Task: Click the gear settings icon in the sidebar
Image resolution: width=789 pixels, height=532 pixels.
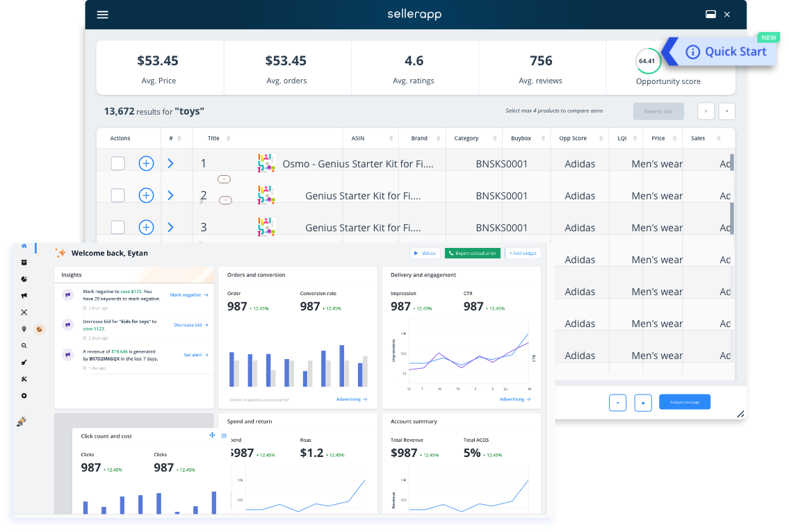Action: [x=24, y=396]
